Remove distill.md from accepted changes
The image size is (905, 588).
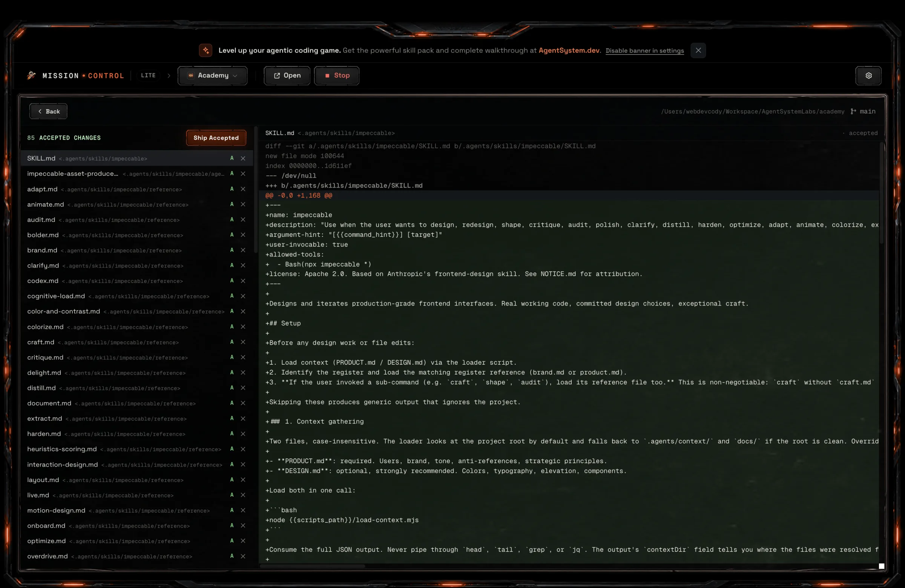(243, 388)
